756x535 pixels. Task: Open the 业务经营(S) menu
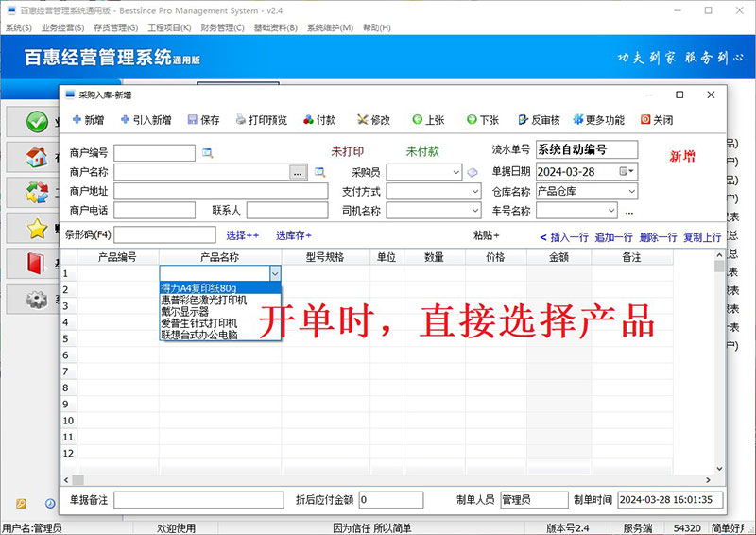pyautogui.click(x=62, y=27)
